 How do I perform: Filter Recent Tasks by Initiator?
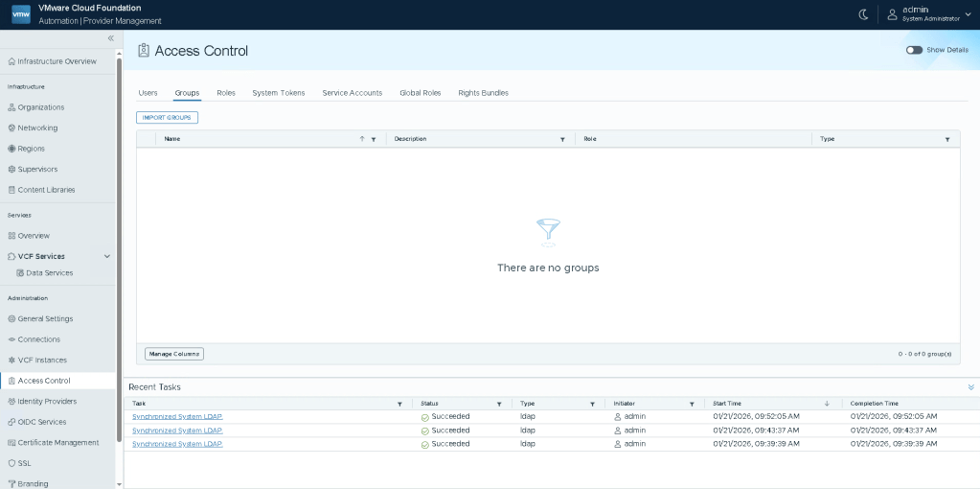pos(692,404)
